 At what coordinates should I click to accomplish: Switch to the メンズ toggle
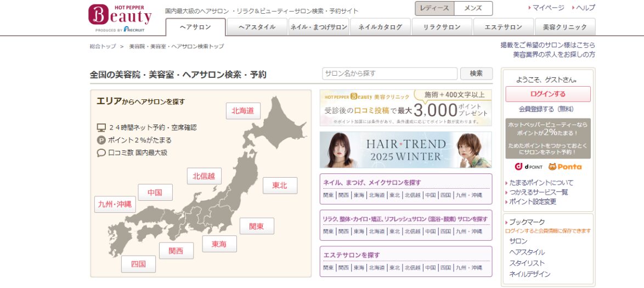(473, 8)
